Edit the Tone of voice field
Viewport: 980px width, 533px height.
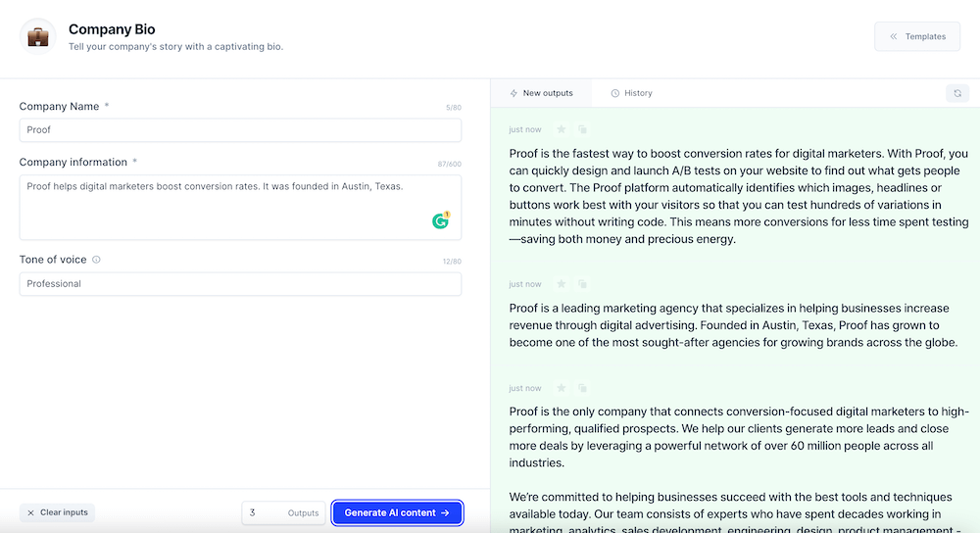coord(240,284)
